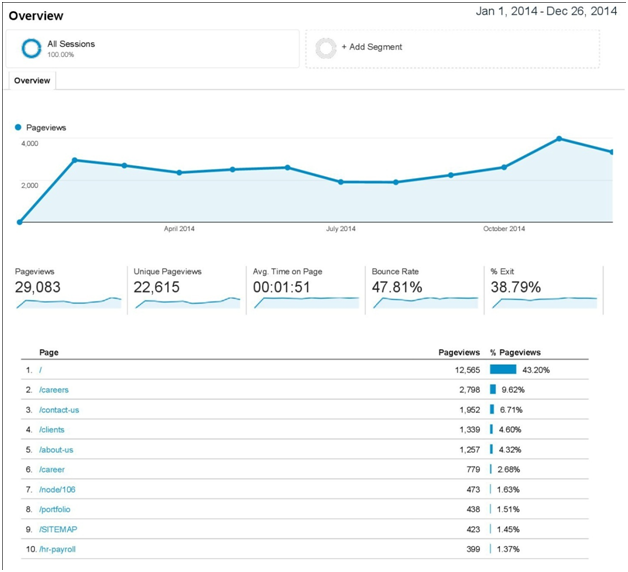Screen dimensions: 628x572
Task: Click the % Exit sparkline chart
Action: pos(544,303)
